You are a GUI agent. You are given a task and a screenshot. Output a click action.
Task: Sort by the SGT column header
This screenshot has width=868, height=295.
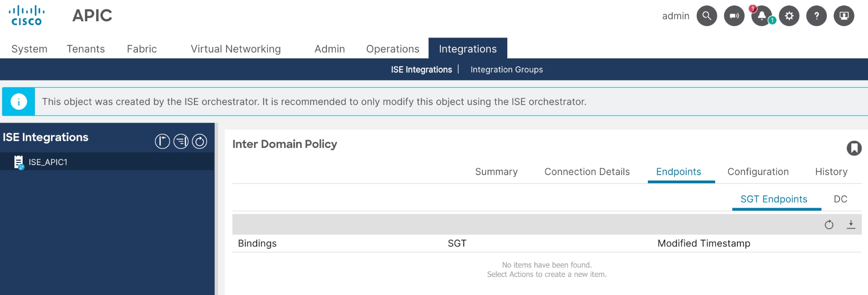[457, 243]
